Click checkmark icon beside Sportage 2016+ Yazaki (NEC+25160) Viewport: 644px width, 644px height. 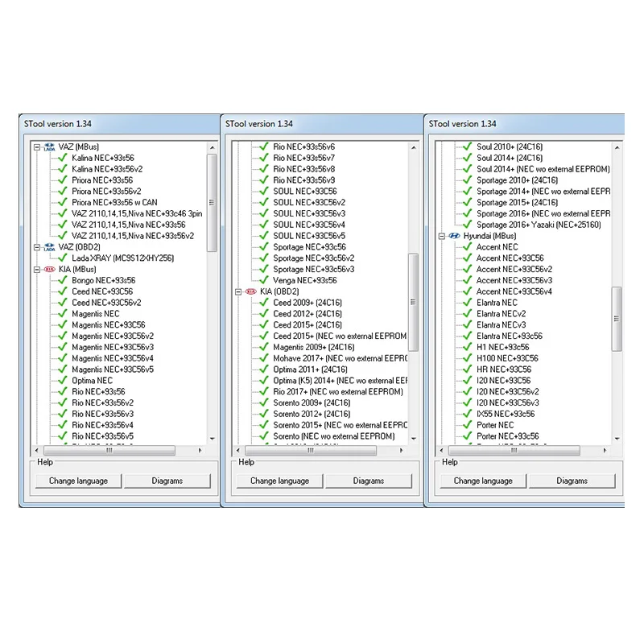coord(468,225)
